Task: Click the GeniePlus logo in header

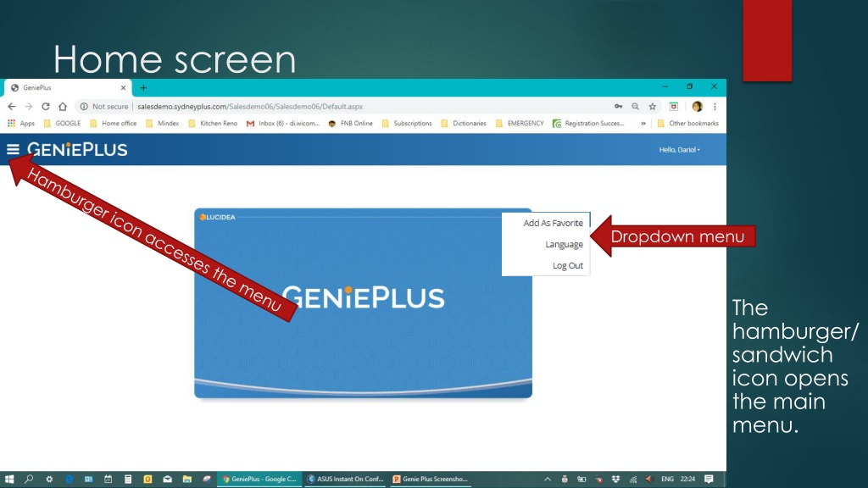Action: tap(77, 149)
